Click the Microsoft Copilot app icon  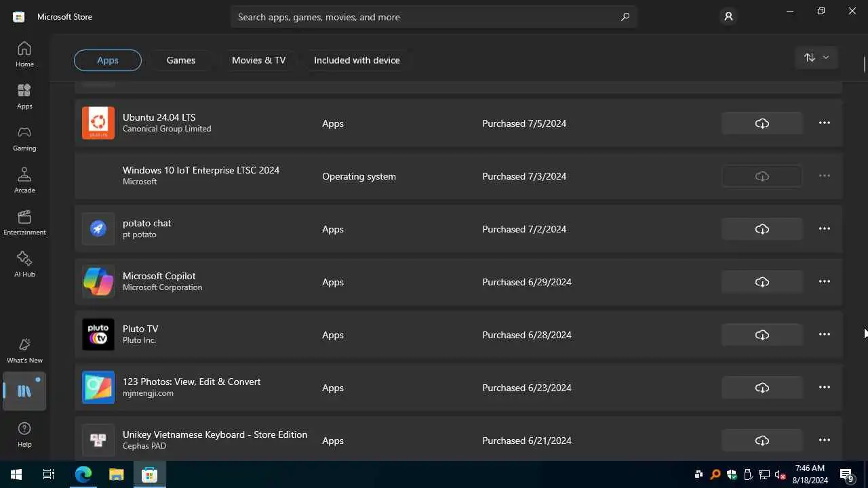pyautogui.click(x=98, y=281)
